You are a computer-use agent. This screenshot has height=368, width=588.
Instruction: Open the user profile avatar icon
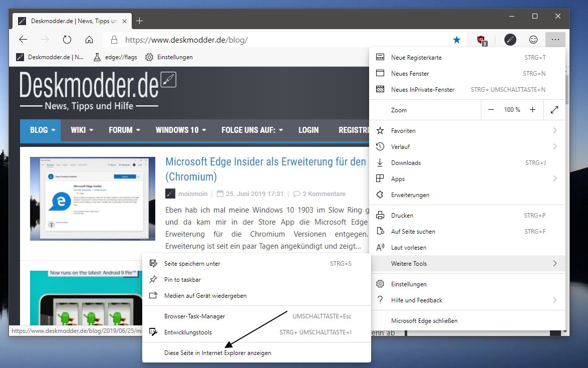pyautogui.click(x=510, y=40)
